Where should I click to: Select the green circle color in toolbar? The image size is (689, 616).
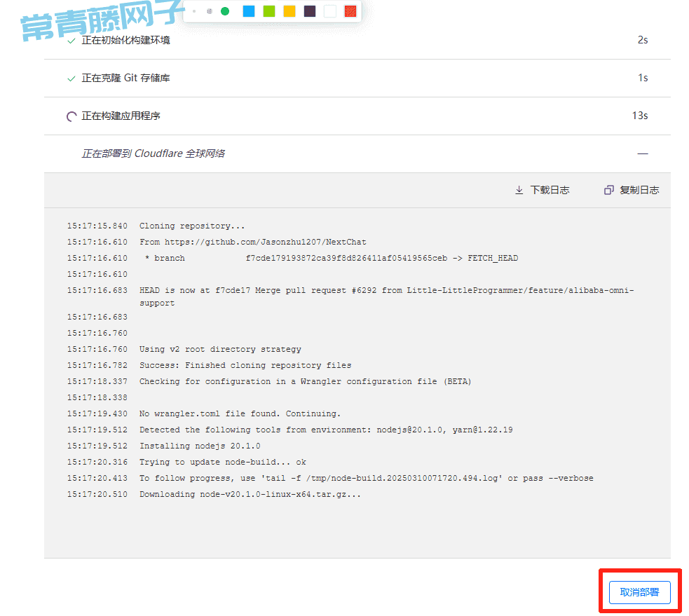click(x=225, y=11)
